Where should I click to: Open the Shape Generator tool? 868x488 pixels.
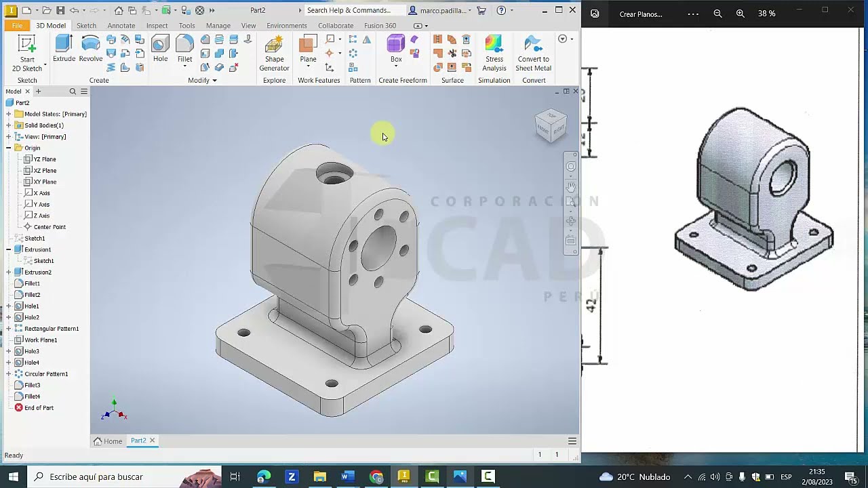[x=274, y=54]
